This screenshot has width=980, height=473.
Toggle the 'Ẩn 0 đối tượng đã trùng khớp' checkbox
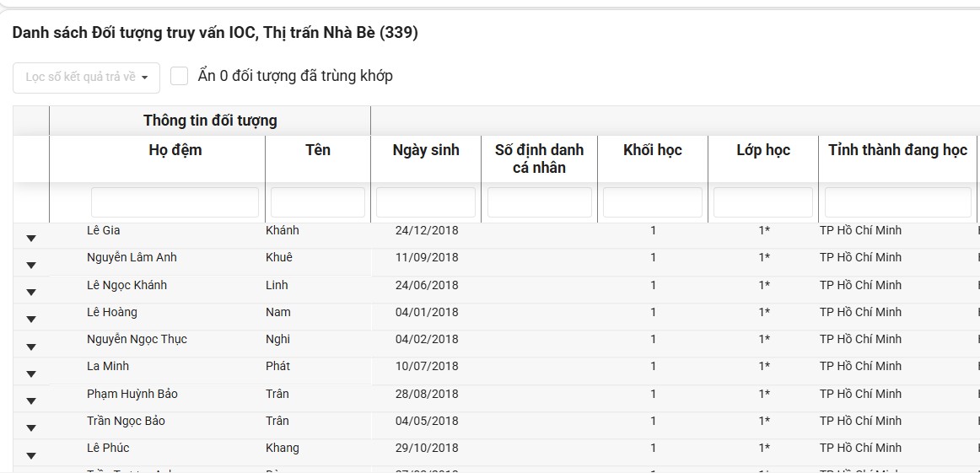pos(179,77)
